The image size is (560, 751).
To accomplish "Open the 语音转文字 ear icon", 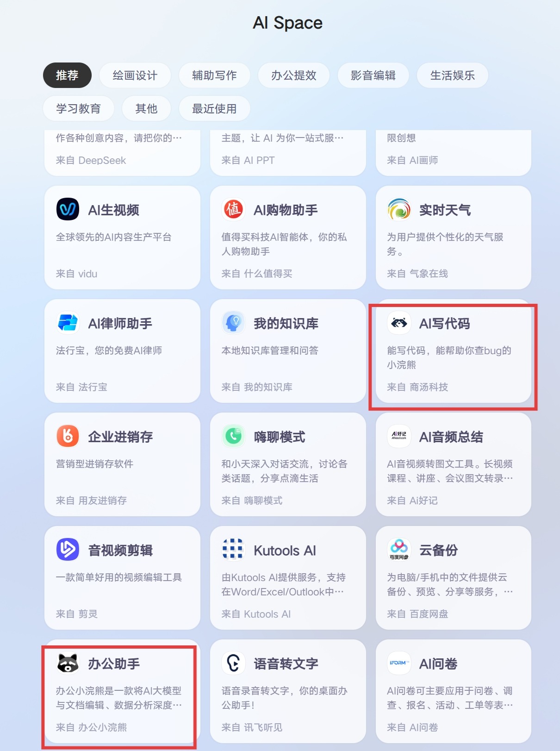I will point(233,663).
